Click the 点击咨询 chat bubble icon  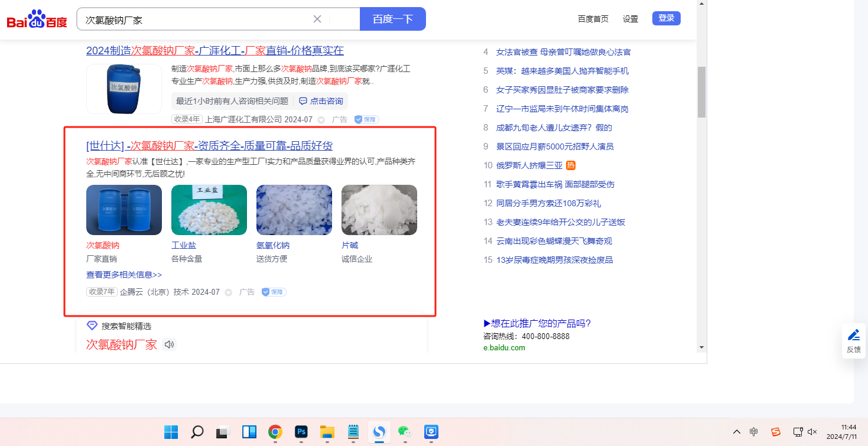click(x=303, y=101)
